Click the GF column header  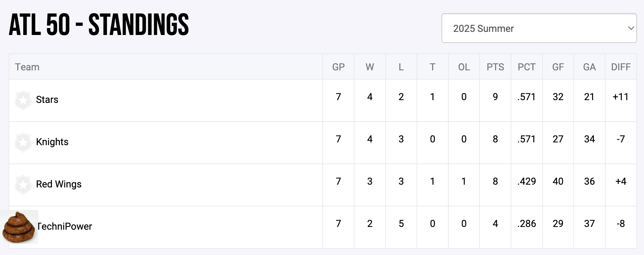point(558,67)
